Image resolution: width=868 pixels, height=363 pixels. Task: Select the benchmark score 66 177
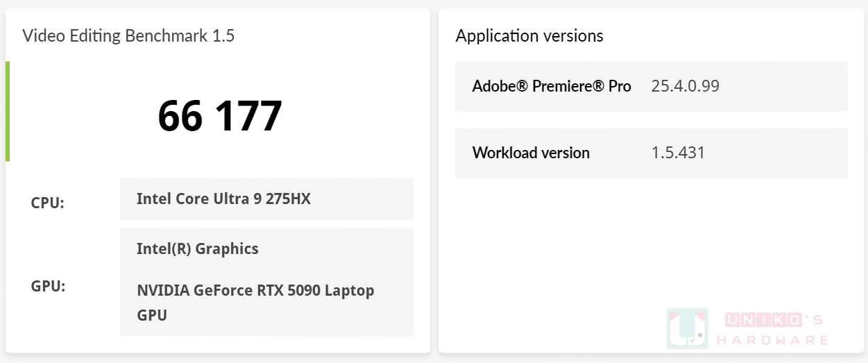point(220,115)
